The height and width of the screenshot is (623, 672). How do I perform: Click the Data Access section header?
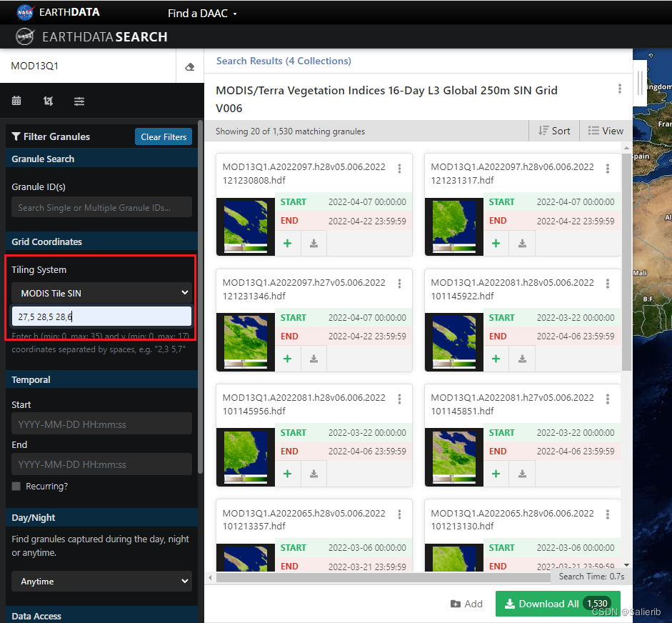[x=101, y=616]
